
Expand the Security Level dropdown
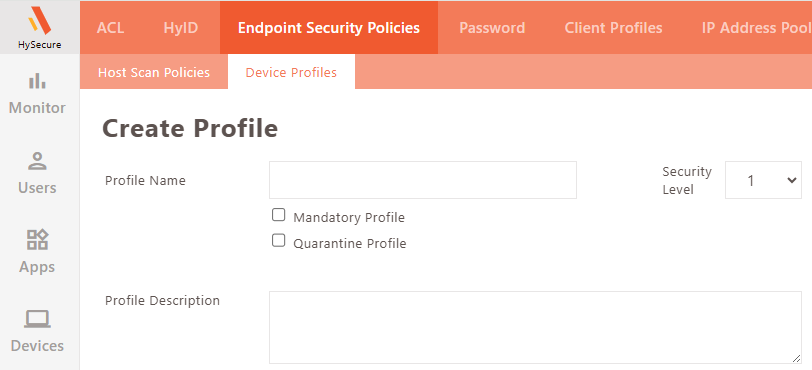(763, 180)
